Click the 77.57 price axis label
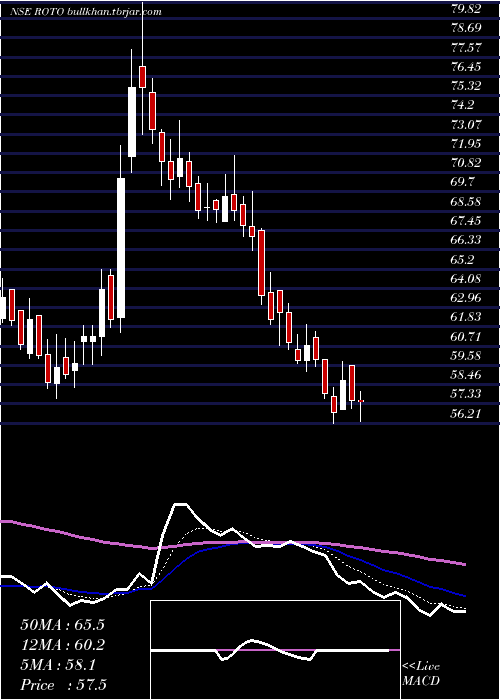Screen dimensions: 500x700 click(x=467, y=47)
